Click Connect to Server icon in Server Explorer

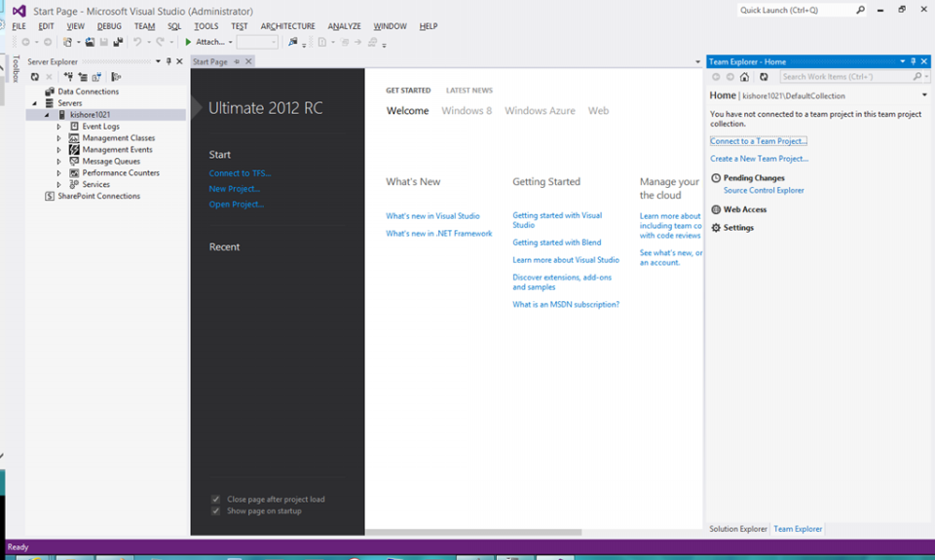[83, 77]
